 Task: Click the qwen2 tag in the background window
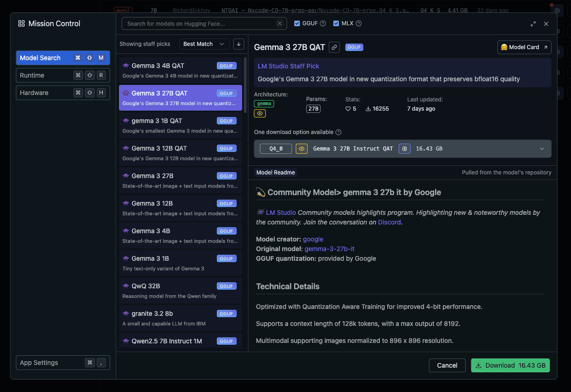pyautogui.click(x=123, y=10)
